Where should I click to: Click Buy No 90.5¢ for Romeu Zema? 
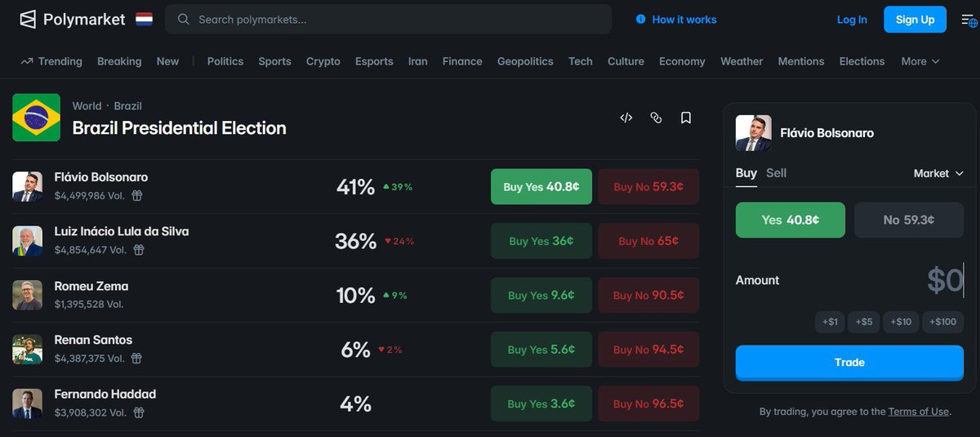(x=648, y=295)
